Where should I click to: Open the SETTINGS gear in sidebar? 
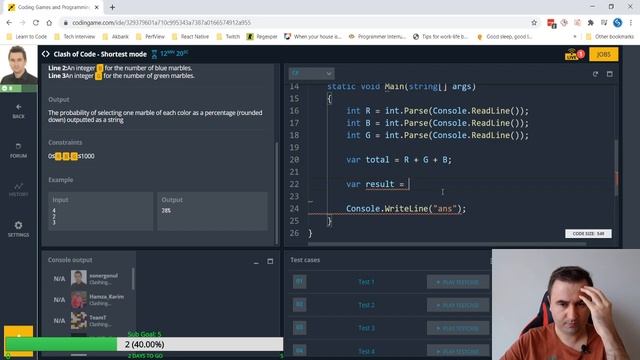[x=18, y=229]
